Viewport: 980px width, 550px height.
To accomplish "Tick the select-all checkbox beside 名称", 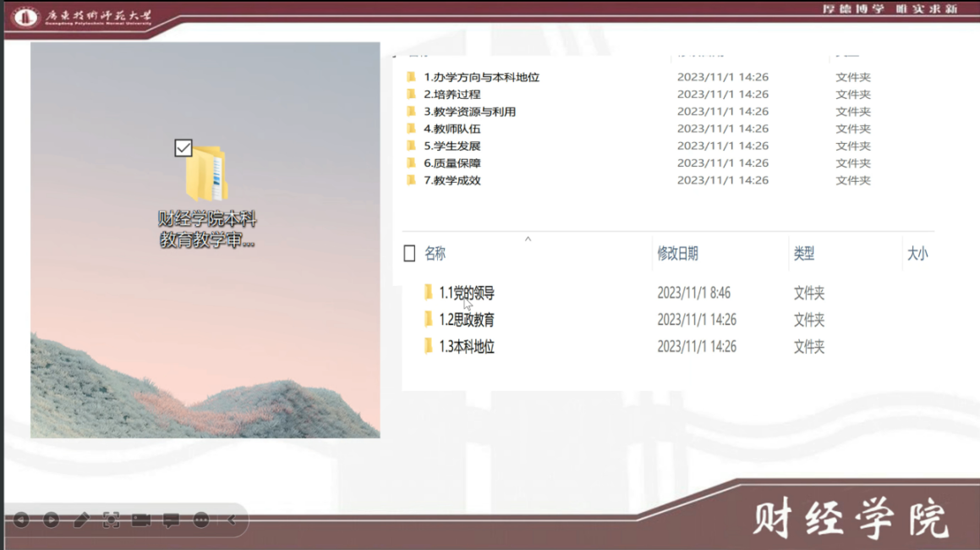I will coord(409,253).
